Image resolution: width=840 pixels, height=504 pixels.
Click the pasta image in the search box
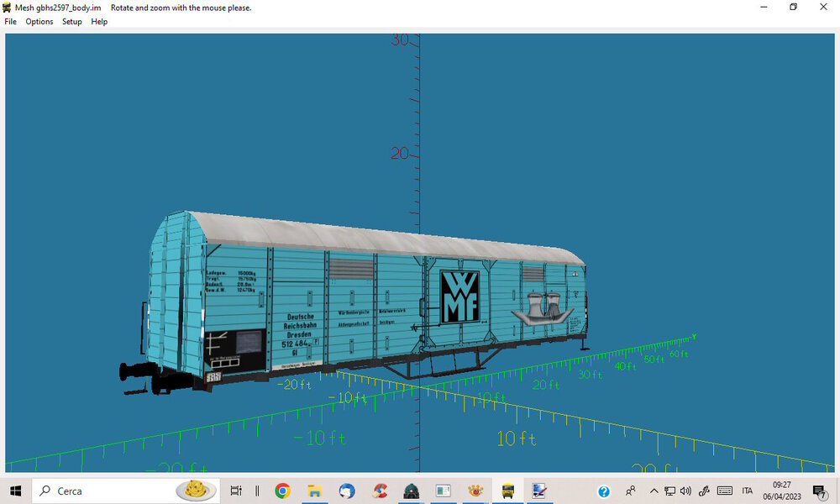coord(196,490)
